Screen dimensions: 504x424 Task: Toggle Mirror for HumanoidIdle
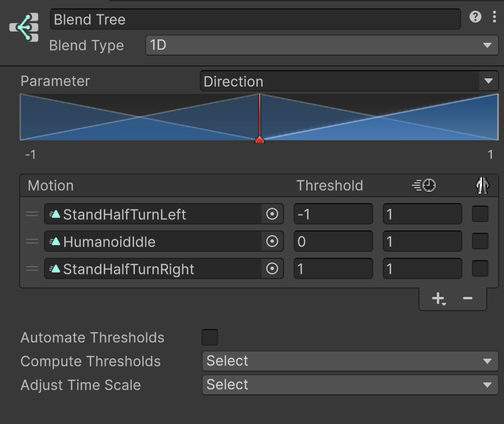tap(480, 241)
